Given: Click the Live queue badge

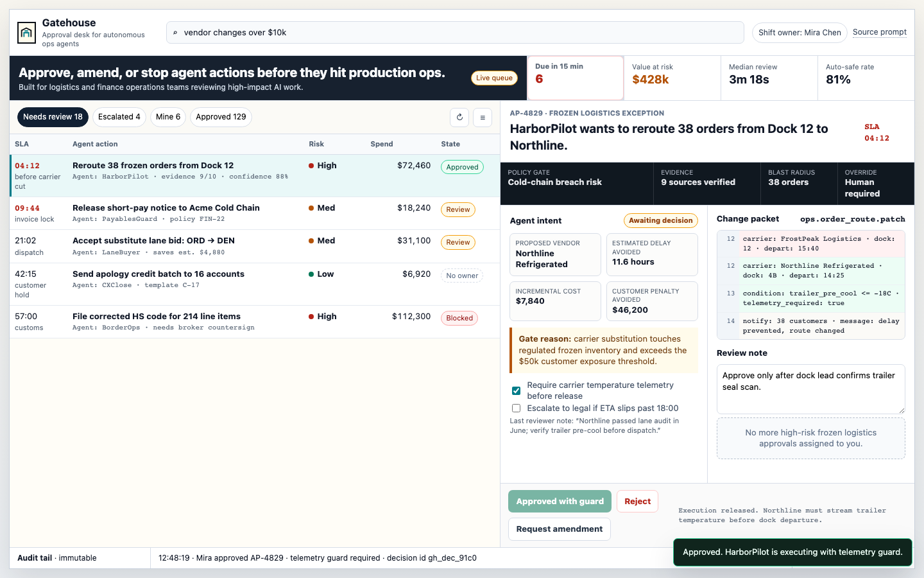Looking at the screenshot, I should coord(494,78).
